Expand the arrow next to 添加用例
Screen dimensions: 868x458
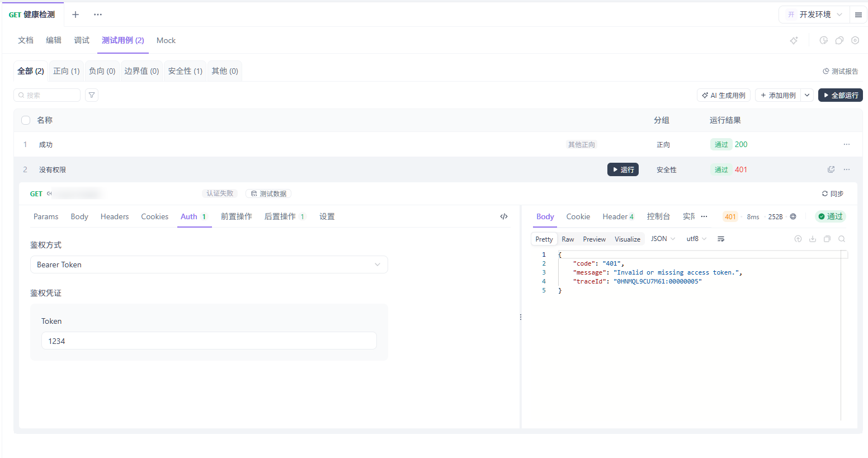pyautogui.click(x=807, y=95)
